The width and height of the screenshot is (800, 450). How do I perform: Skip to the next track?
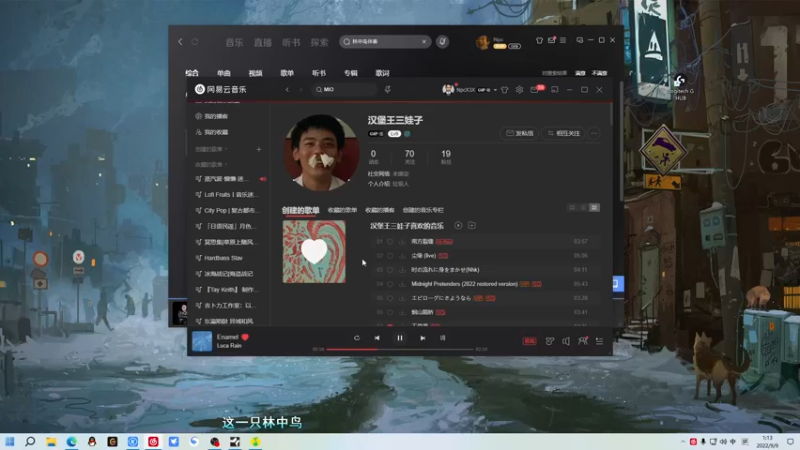coord(422,338)
